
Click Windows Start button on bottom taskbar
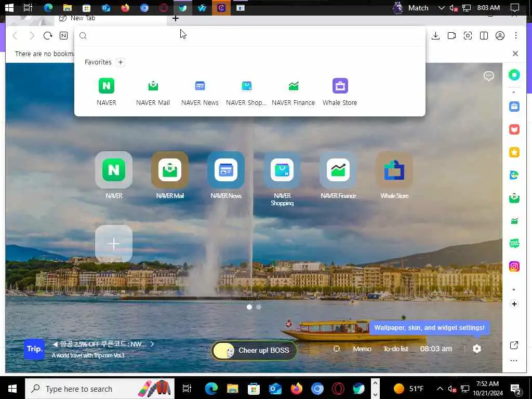coord(12,389)
